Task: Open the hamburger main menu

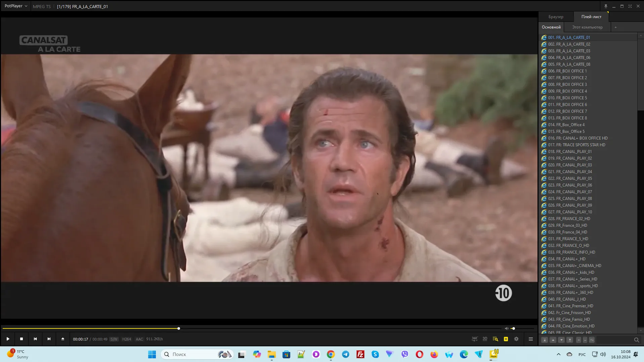Action: tap(531, 339)
